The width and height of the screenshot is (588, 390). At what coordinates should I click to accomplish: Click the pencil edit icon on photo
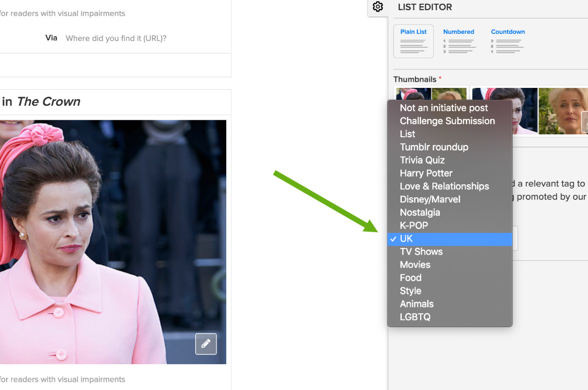tap(206, 344)
